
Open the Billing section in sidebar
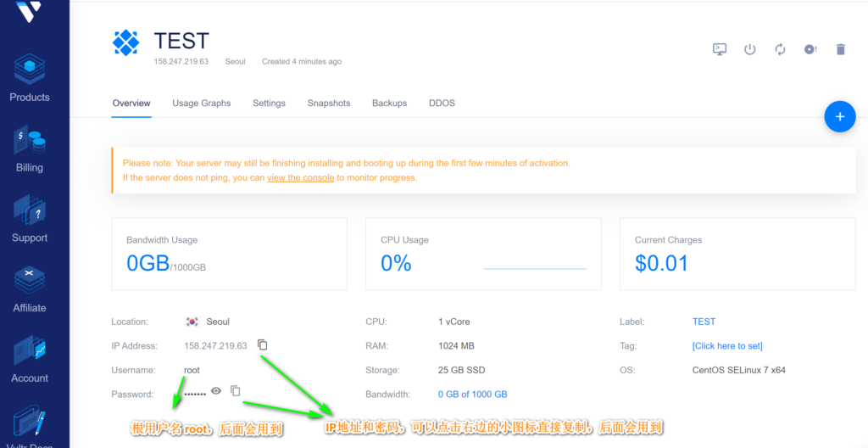[x=30, y=148]
